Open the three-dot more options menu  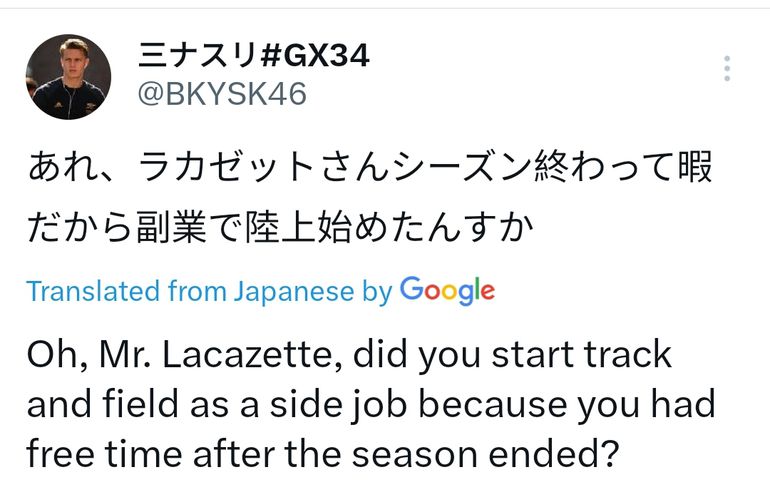(726, 69)
